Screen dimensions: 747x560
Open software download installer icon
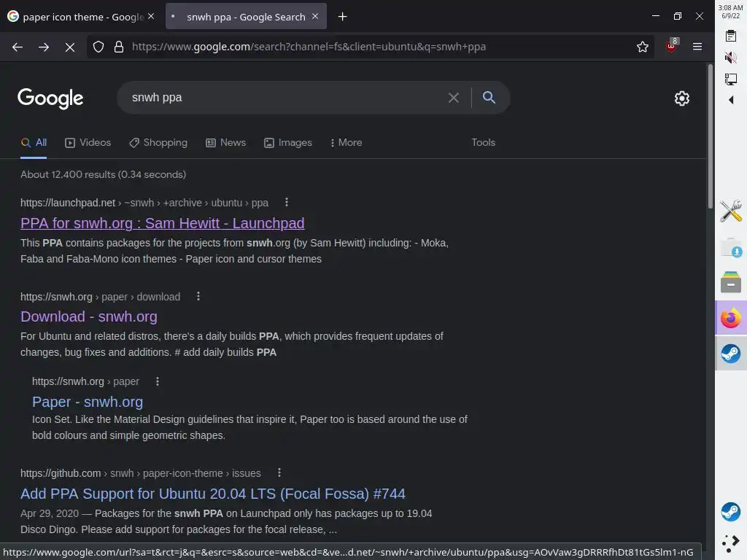[x=731, y=248]
